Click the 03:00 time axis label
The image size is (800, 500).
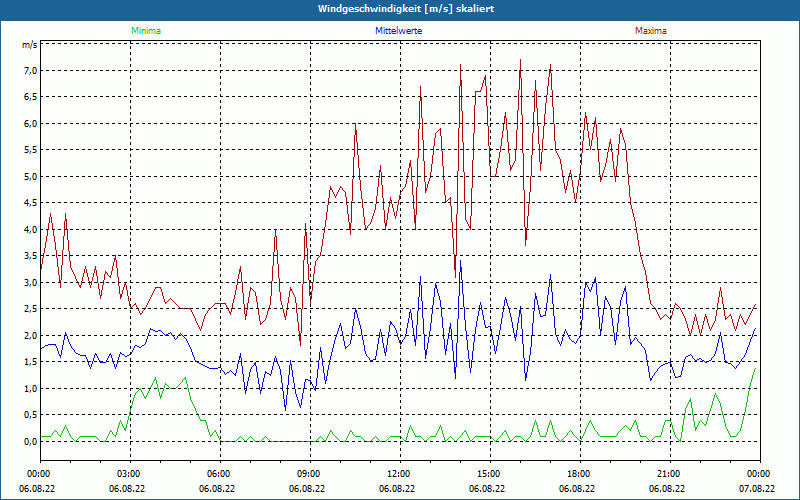pos(129,473)
